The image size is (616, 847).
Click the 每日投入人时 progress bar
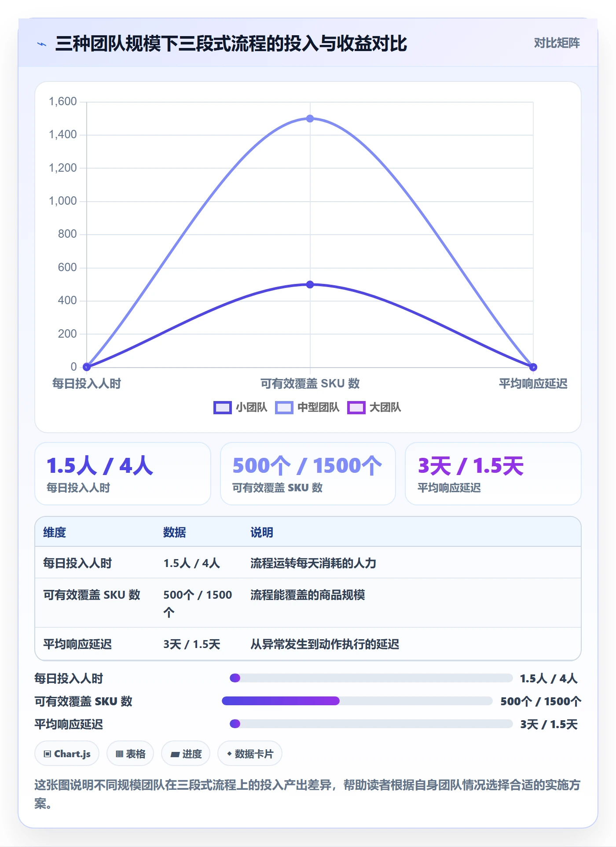click(x=371, y=678)
